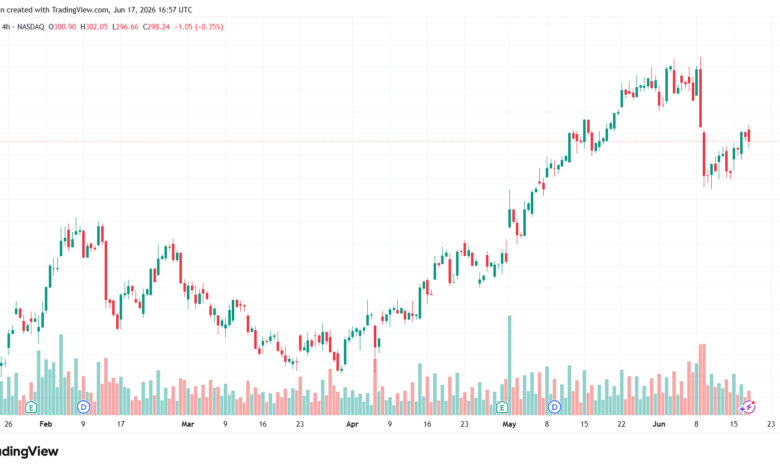Image resolution: width=780 pixels, height=470 pixels.
Task: Click the dividend D marker near Feb 9
Action: pyautogui.click(x=84, y=407)
